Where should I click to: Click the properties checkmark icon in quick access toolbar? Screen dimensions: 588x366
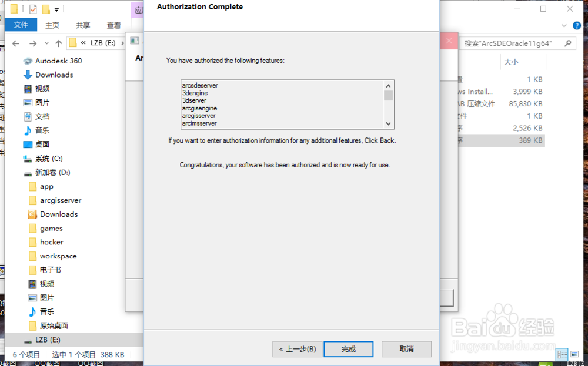pyautogui.click(x=33, y=9)
